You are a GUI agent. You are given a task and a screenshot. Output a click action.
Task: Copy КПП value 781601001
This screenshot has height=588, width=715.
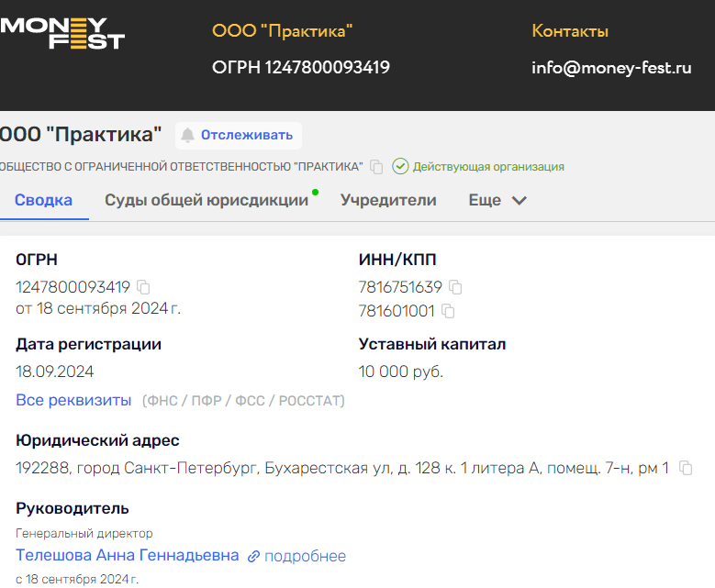448,311
